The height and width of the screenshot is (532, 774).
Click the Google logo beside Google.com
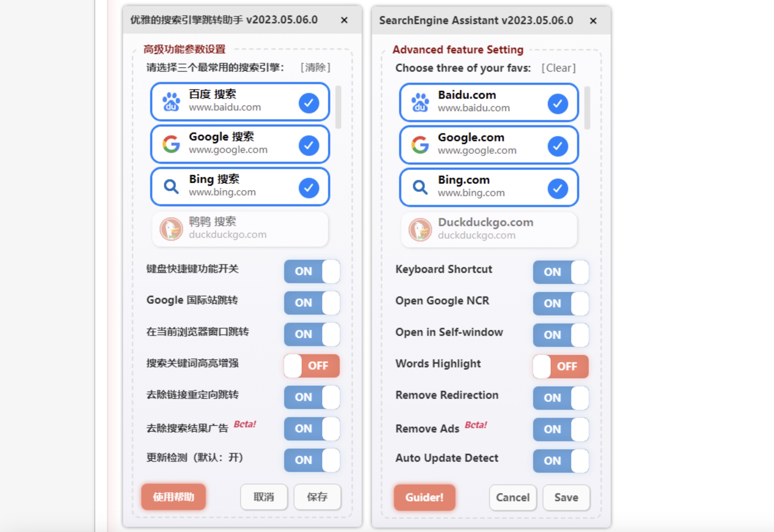(x=420, y=145)
